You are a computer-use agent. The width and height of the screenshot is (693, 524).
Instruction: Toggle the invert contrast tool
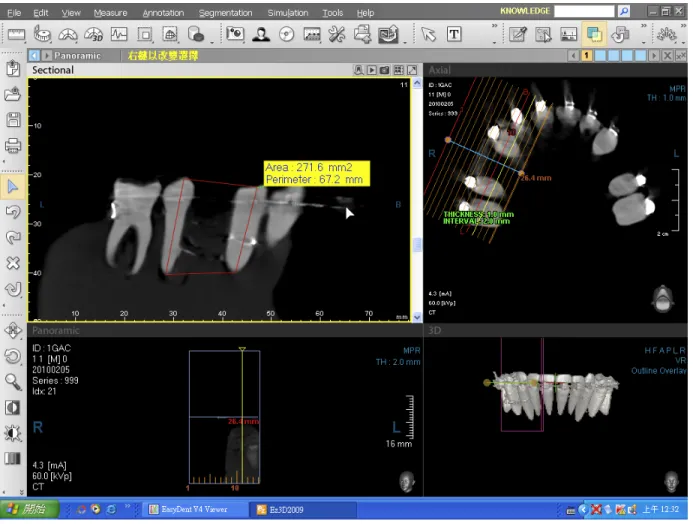(13, 407)
